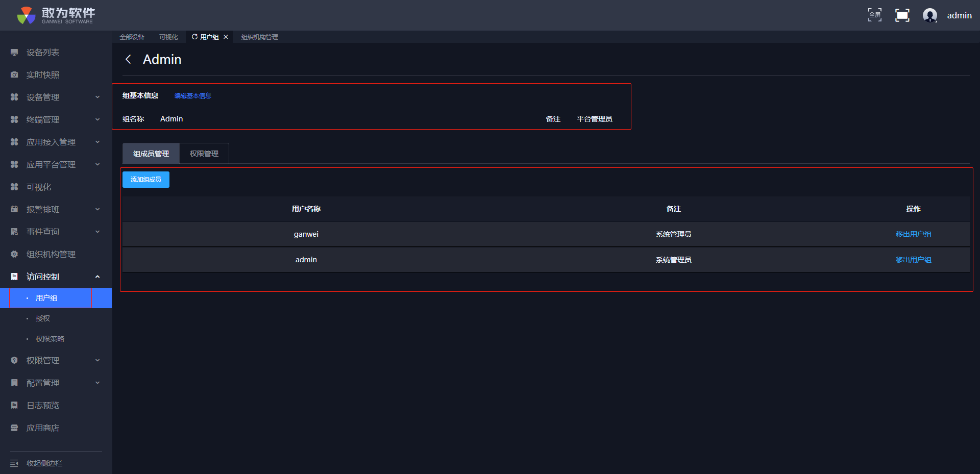Click the 权限管理 shield icon in sidebar
The width and height of the screenshot is (980, 474).
(14, 361)
